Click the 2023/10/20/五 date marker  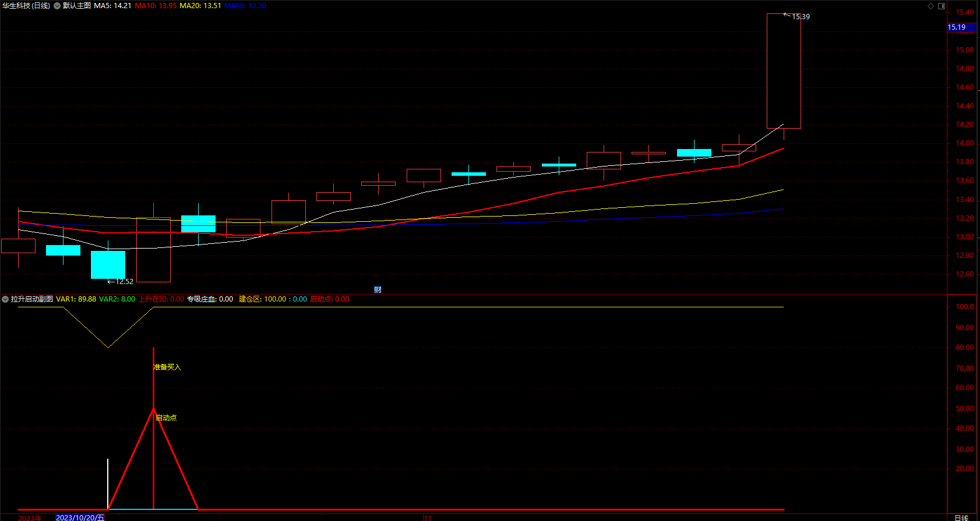[x=80, y=518]
